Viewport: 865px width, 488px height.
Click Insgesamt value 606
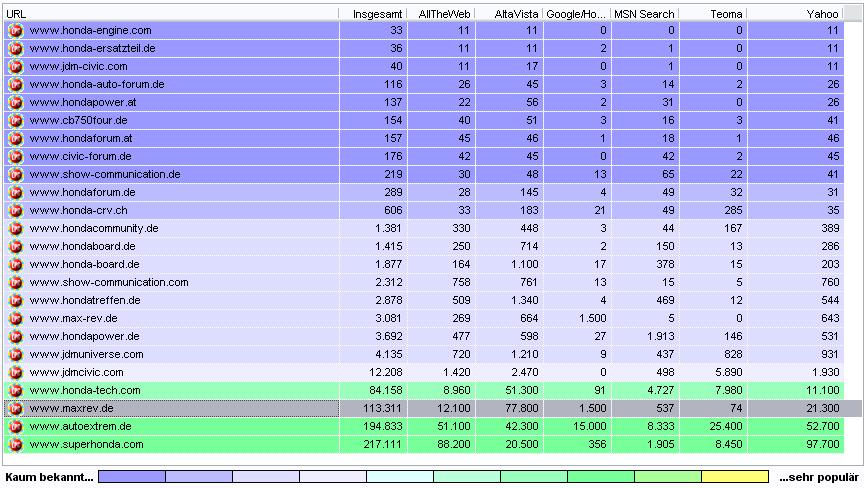[393, 211]
